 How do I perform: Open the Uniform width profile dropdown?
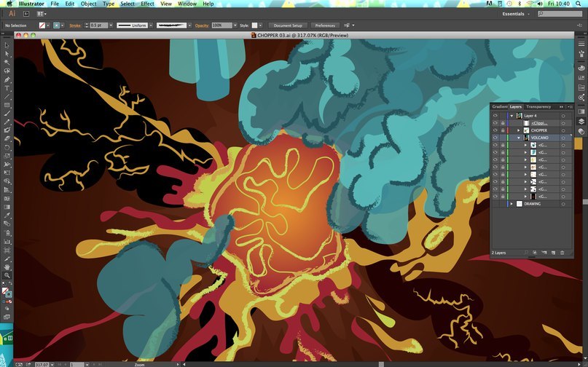tap(151, 25)
